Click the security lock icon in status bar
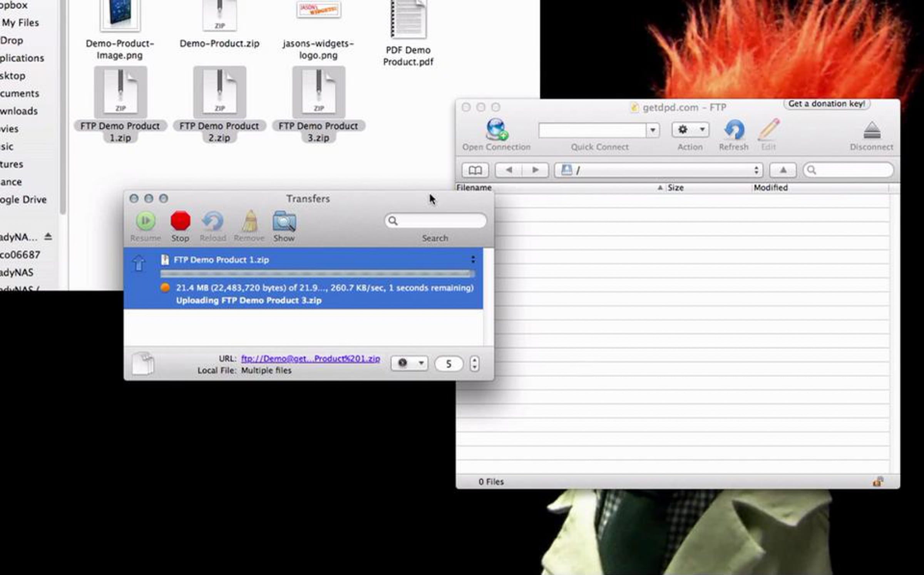 [877, 481]
